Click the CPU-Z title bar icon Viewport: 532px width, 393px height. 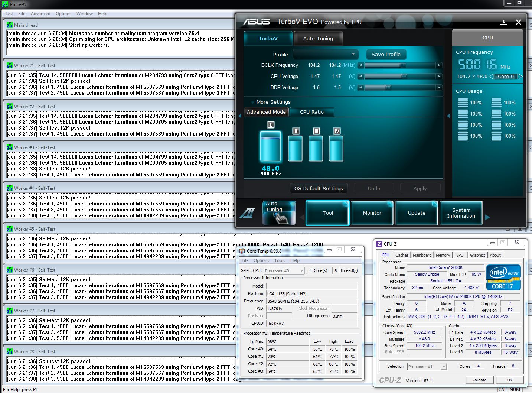click(379, 244)
